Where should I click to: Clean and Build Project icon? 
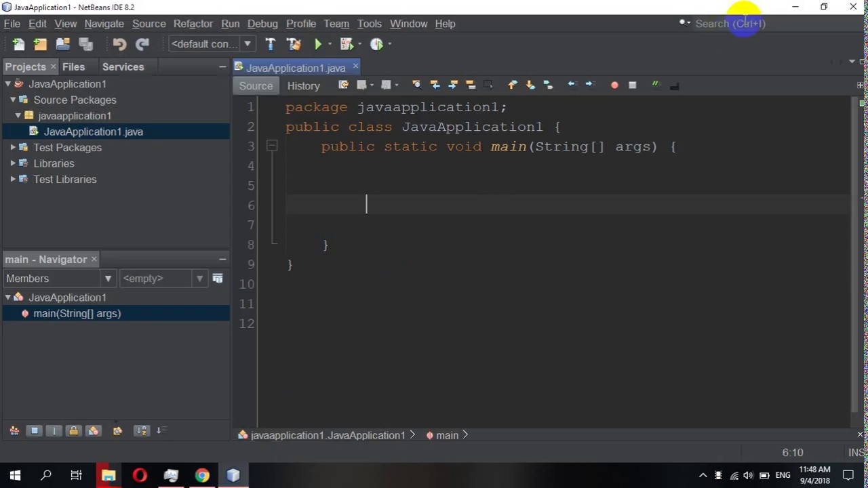[x=294, y=44]
